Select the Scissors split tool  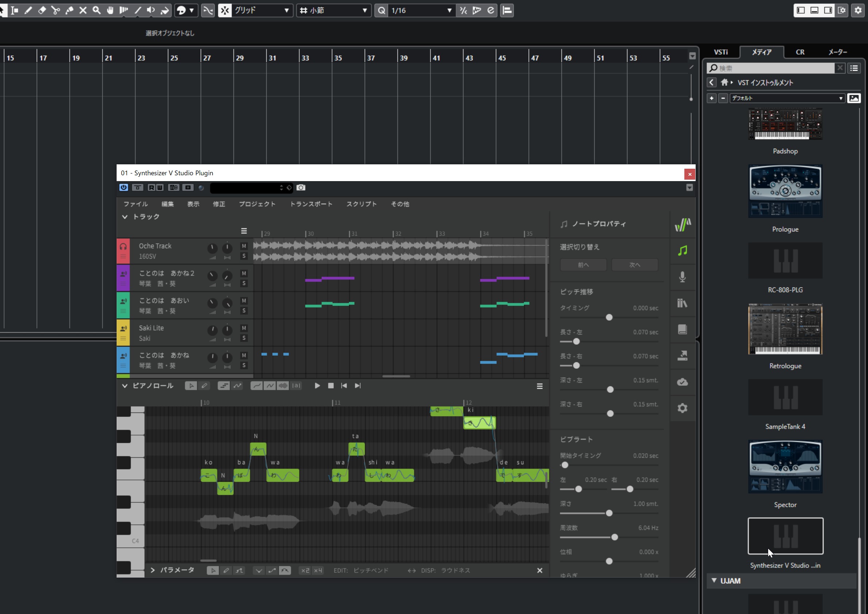point(56,10)
